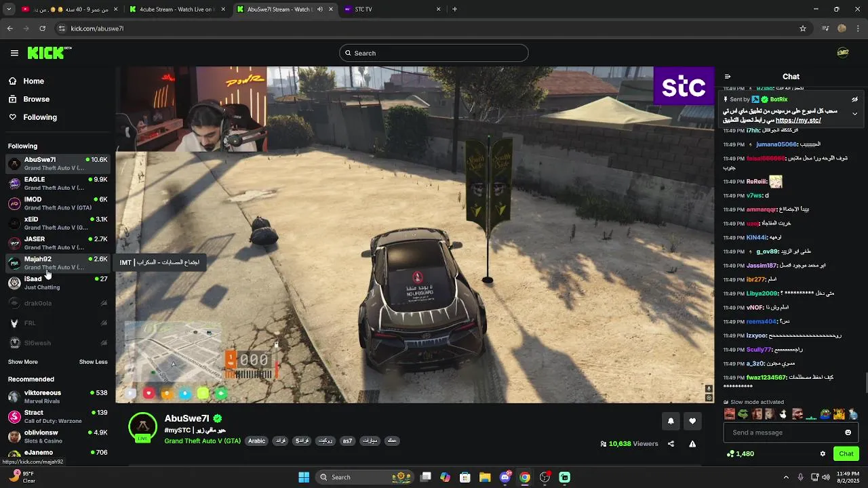This screenshot has width=868, height=488.
Task: Click the AbuSwe7l channel avatar with LIVE badge
Action: coord(142,427)
